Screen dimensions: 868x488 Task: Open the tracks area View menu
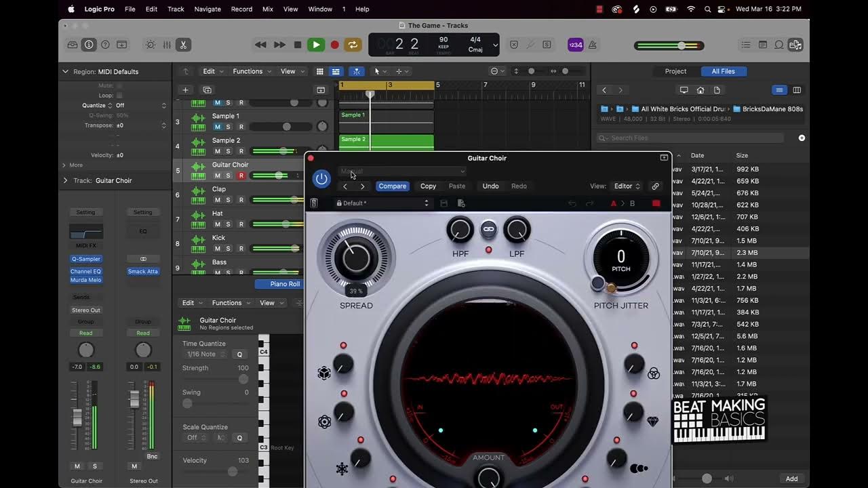coord(292,71)
